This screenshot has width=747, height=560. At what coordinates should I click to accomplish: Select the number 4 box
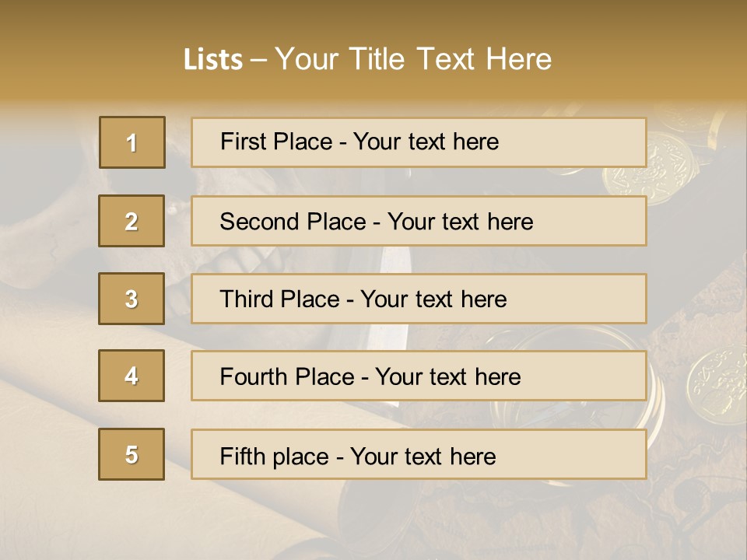pos(132,376)
